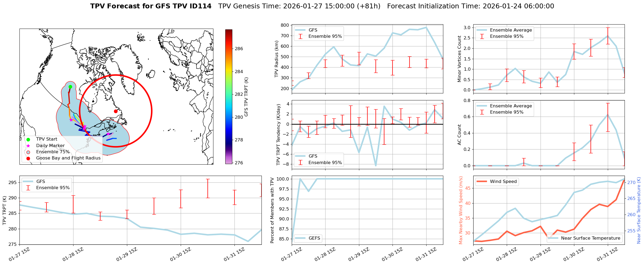This screenshot has width=644, height=265.
Task: Click the Ensemble Average legend entry in AC Count plot
Action: coord(511,106)
